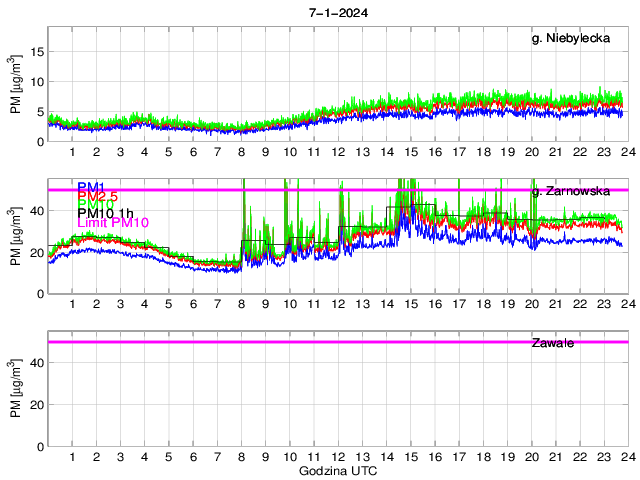This screenshot has width=640, height=480.
Task: Click hour 24 on the Niebylecka x-axis
Action: 629,152
